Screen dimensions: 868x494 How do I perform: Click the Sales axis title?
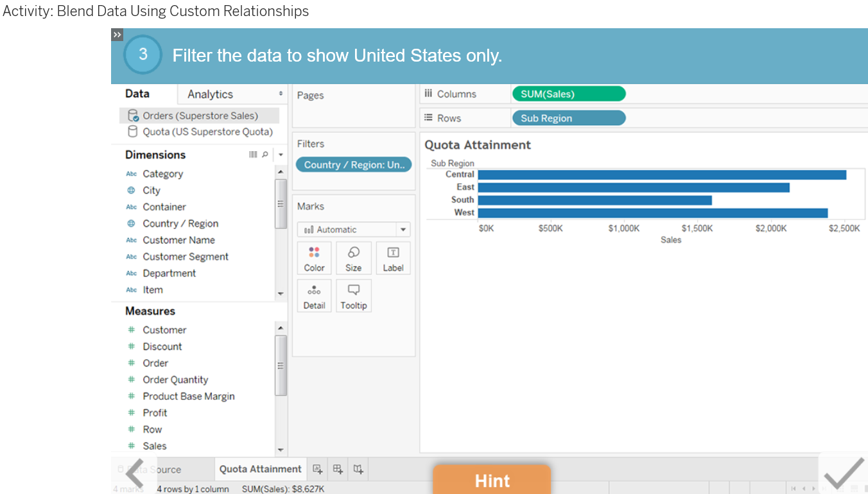pyautogui.click(x=671, y=240)
